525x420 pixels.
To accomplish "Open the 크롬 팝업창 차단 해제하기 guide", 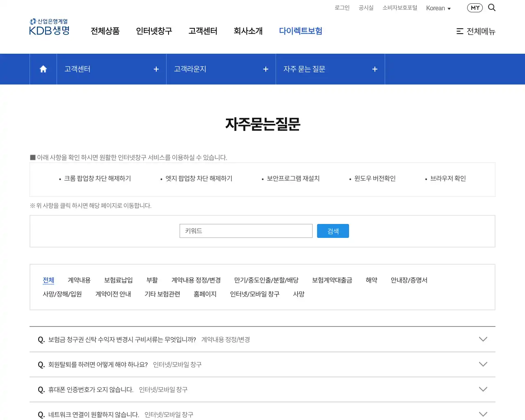I will tap(97, 178).
